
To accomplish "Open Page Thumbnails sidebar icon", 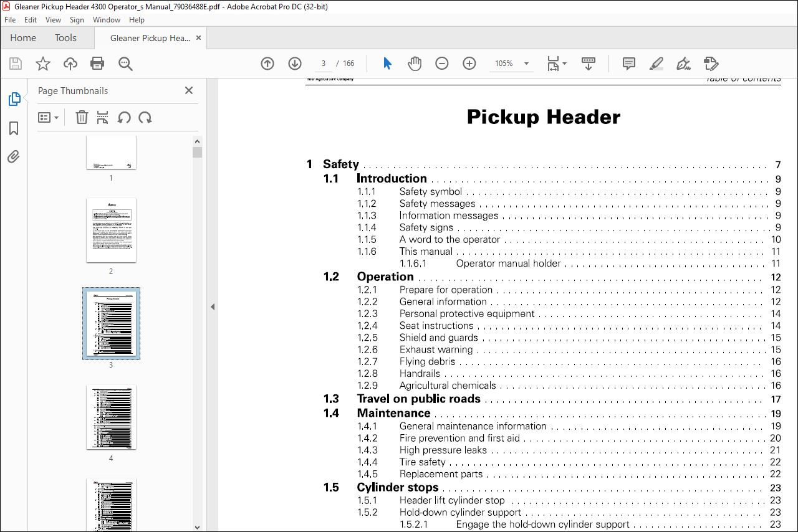I will click(x=14, y=99).
